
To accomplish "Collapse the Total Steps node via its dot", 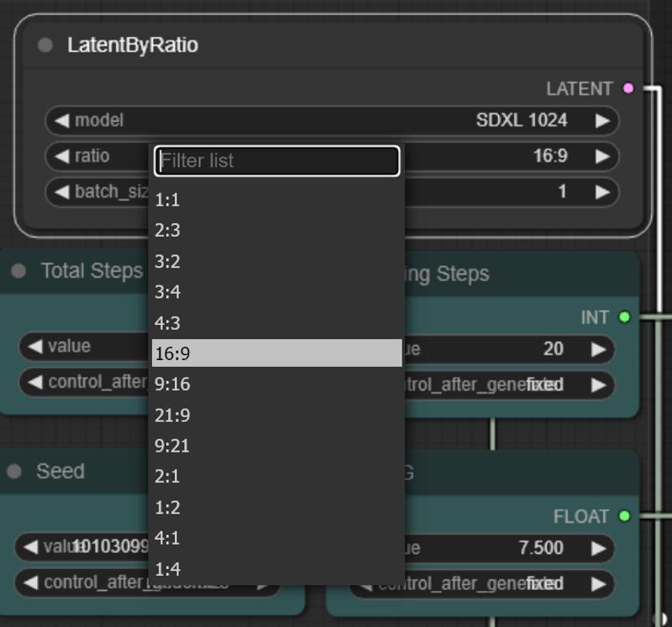I will click(x=18, y=270).
